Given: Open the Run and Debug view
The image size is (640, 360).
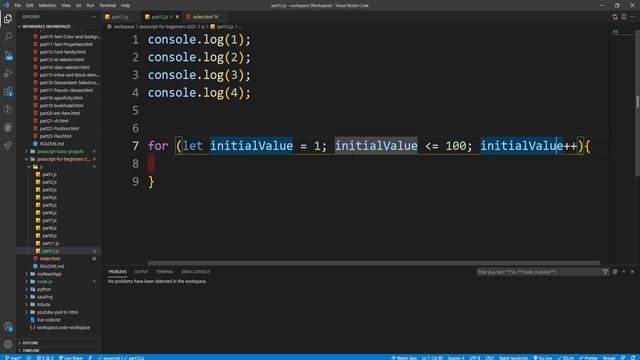Looking at the screenshot, I should (x=8, y=73).
